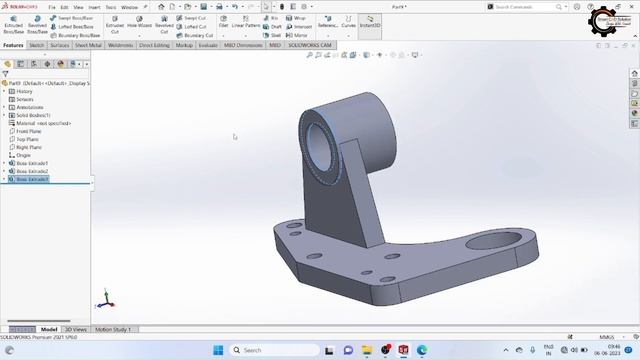Click the Shell feature tool

coord(272,36)
